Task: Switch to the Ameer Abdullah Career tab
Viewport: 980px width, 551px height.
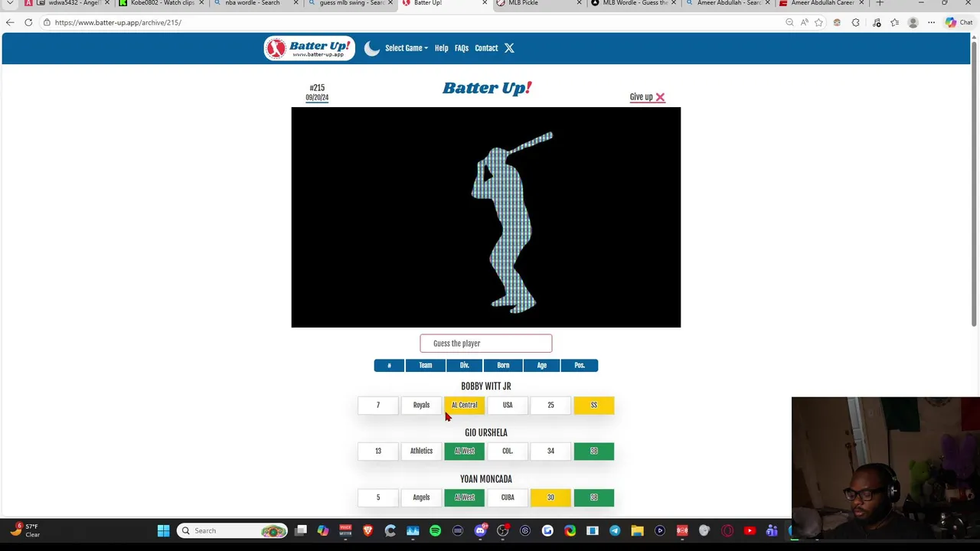Action: pyautogui.click(x=822, y=3)
